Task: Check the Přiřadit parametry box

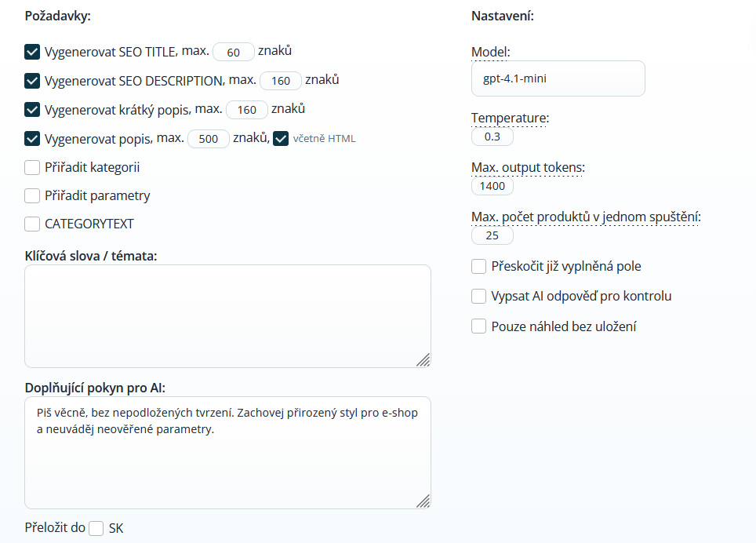Action: click(32, 195)
